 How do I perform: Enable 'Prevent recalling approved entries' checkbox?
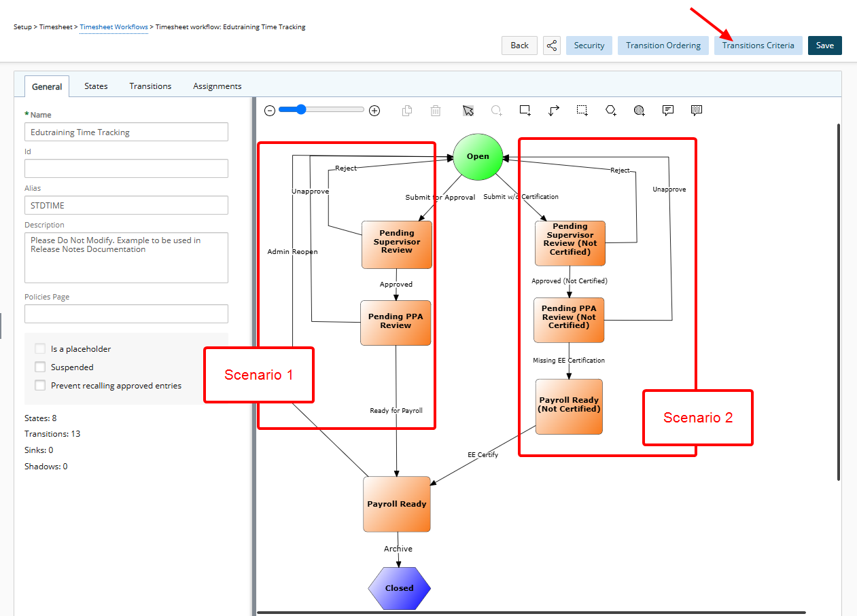coord(40,385)
